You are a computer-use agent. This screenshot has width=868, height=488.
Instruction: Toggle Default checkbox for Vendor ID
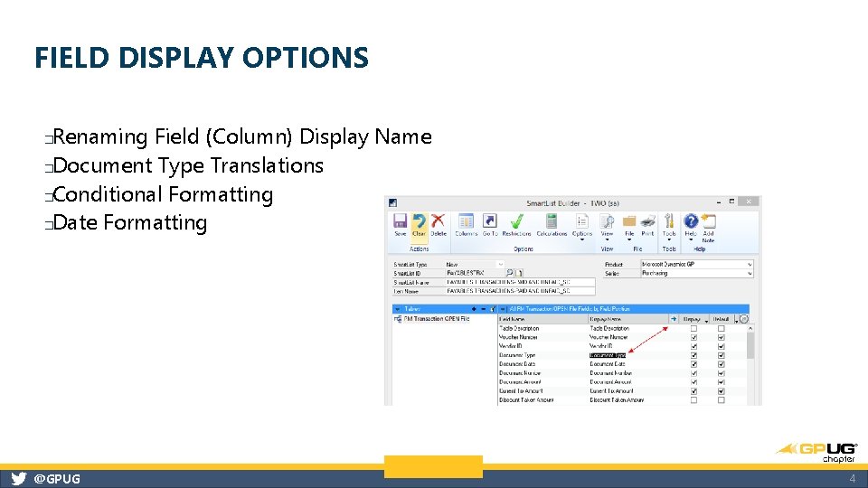tap(722, 346)
